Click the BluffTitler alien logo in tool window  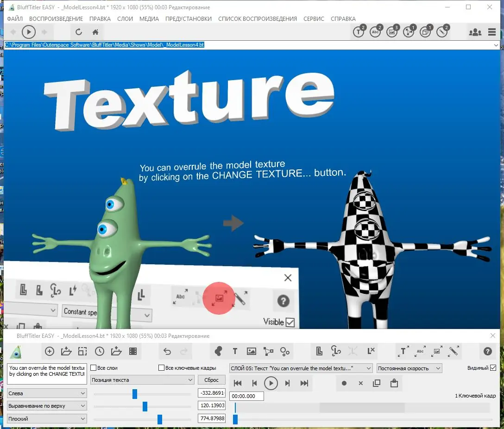(16, 352)
